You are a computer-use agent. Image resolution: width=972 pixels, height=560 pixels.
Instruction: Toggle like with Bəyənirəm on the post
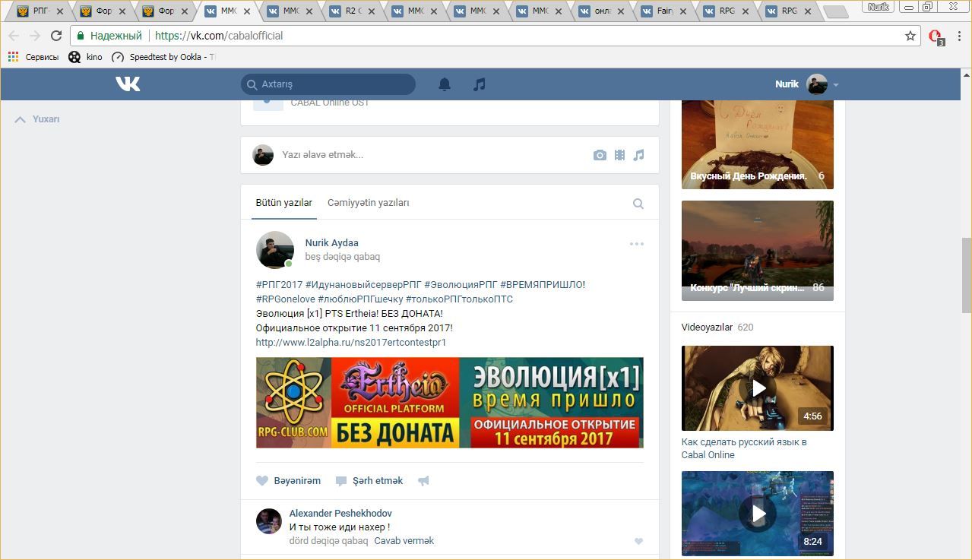pyautogui.click(x=288, y=481)
